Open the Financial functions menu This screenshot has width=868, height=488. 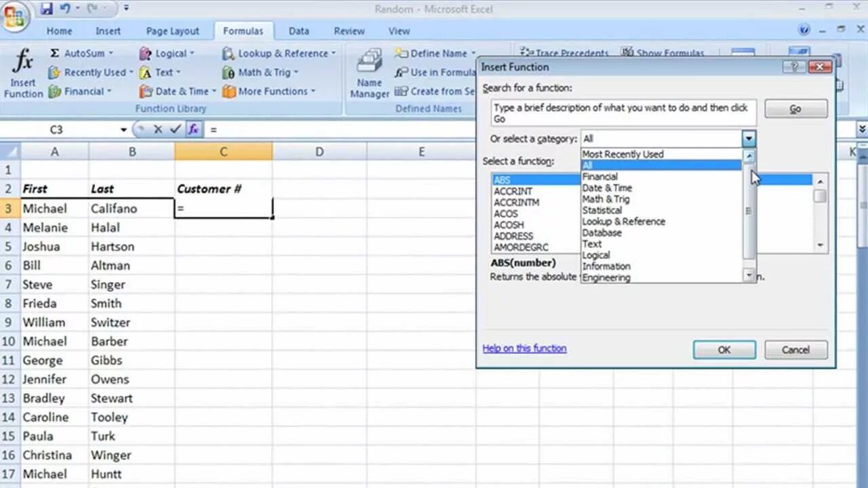pyautogui.click(x=79, y=91)
